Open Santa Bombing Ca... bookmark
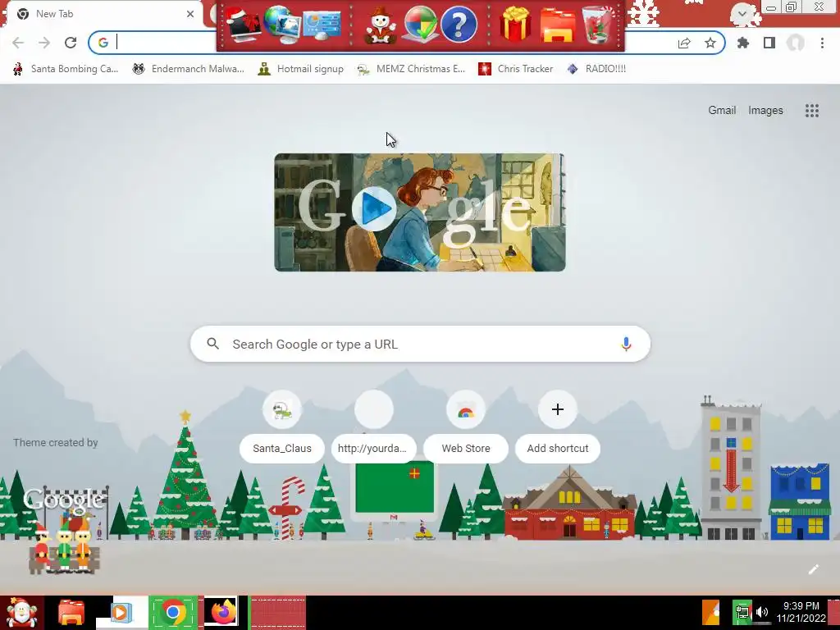This screenshot has width=840, height=630. pos(66,69)
